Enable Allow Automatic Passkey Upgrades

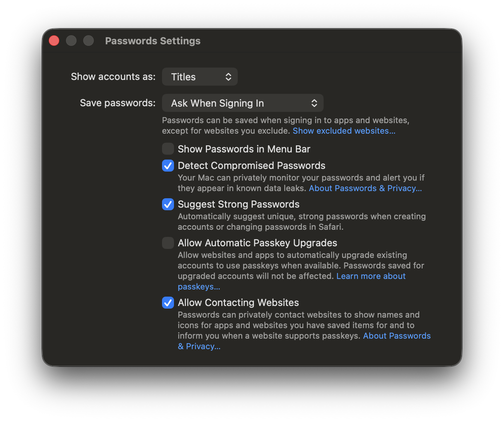168,243
